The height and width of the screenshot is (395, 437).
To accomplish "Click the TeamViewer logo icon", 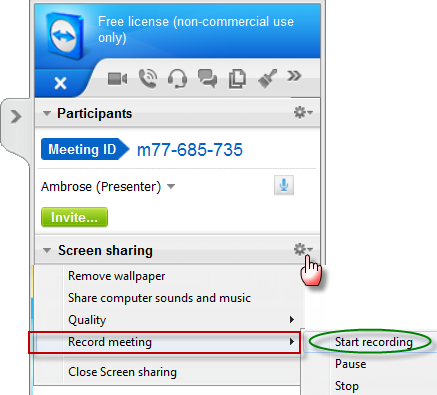I will click(x=65, y=35).
